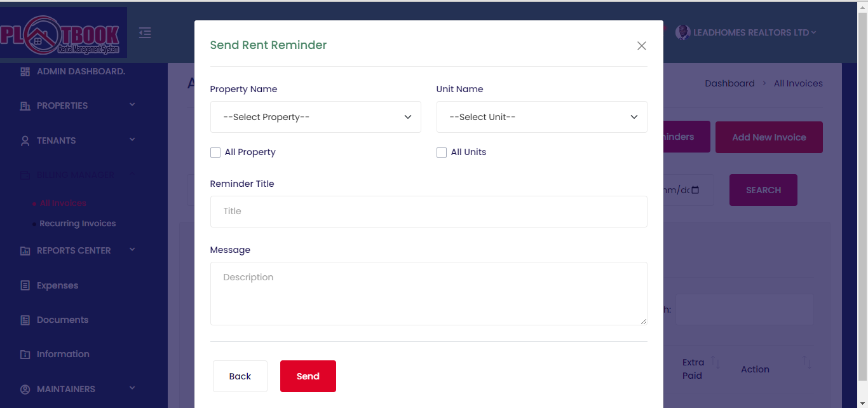
Task: Focus the Reminder Title input field
Action: (x=428, y=212)
